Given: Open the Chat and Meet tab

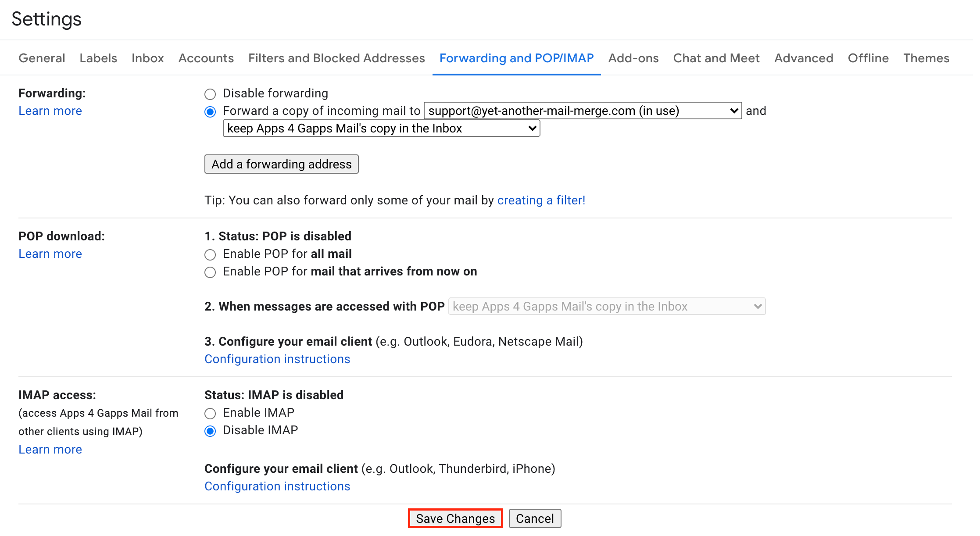Looking at the screenshot, I should coord(716,58).
